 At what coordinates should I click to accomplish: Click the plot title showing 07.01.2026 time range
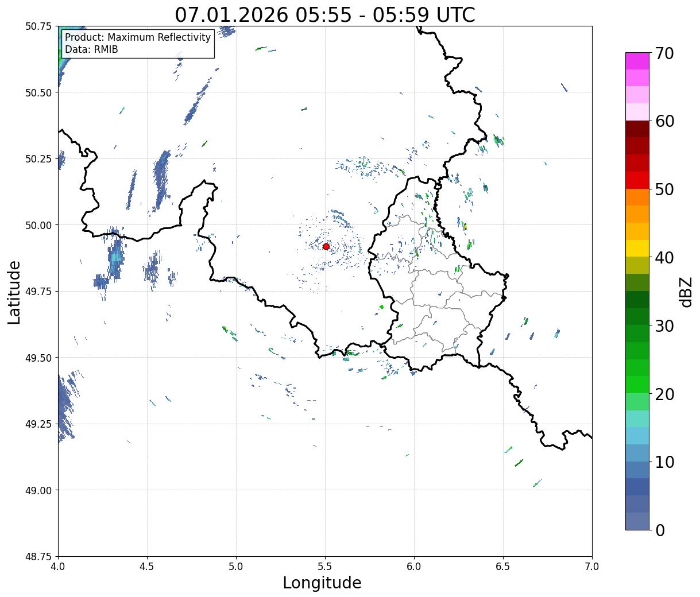pyautogui.click(x=324, y=14)
